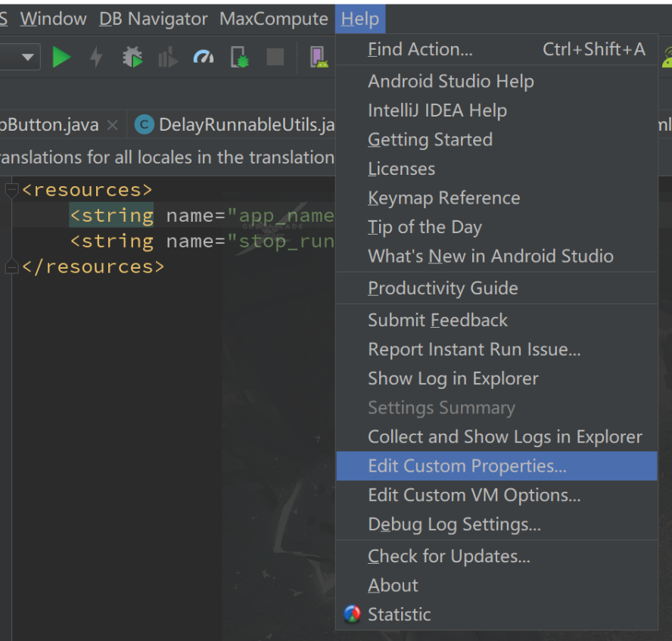Select Collect and Show Logs in Explorer
Viewport: 672px width, 641px height.
click(x=497, y=437)
